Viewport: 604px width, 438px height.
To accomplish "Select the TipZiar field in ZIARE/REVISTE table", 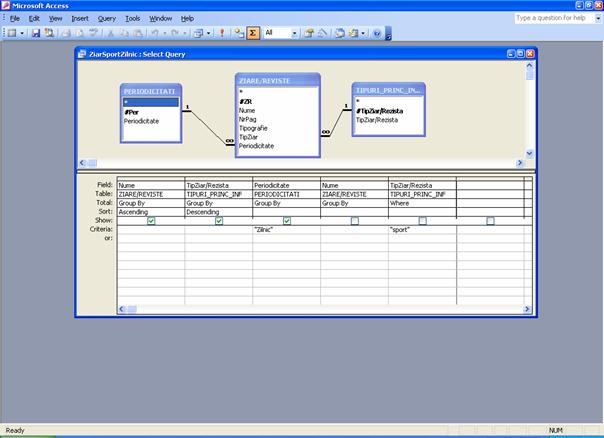I will [x=252, y=137].
